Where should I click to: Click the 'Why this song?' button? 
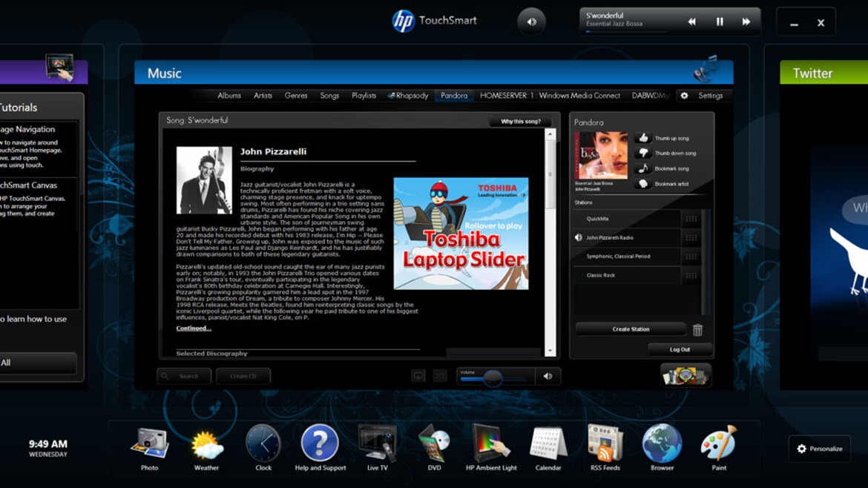[521, 121]
